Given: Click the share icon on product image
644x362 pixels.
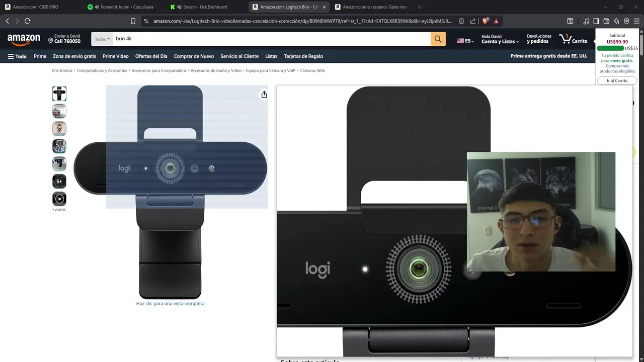Looking at the screenshot, I should tap(264, 95).
